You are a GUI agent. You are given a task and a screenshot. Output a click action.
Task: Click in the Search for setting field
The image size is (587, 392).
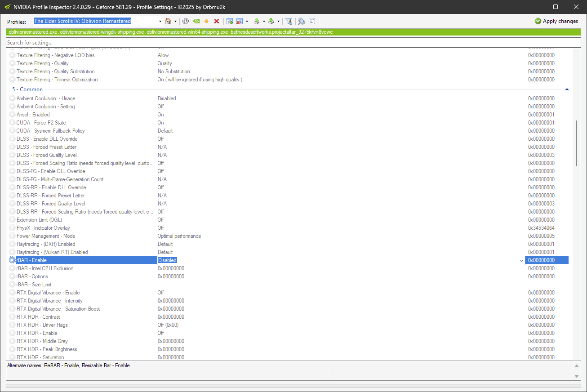[x=293, y=43]
